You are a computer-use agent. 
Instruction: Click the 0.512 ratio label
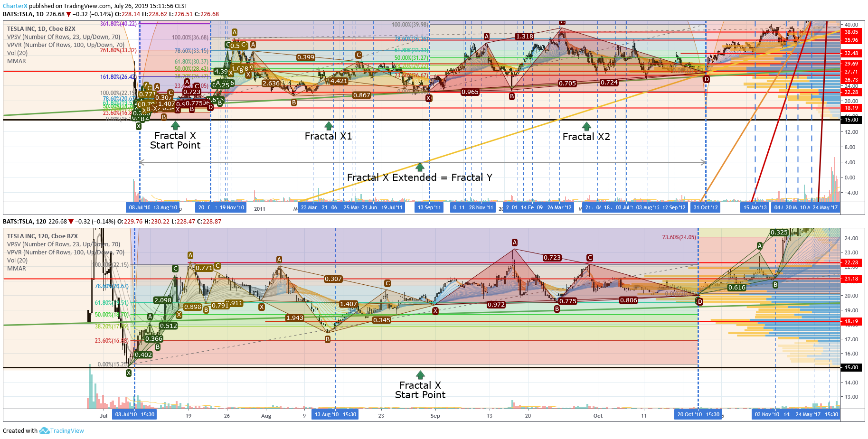click(169, 326)
